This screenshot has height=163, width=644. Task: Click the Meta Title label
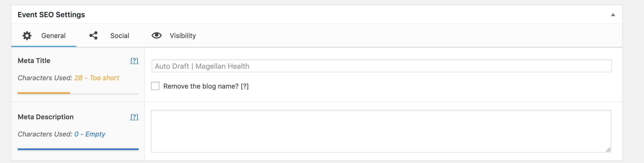34,61
